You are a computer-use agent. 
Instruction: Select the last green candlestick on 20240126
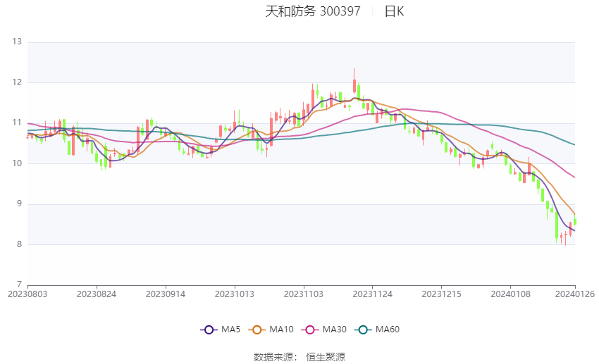pyautogui.click(x=575, y=220)
